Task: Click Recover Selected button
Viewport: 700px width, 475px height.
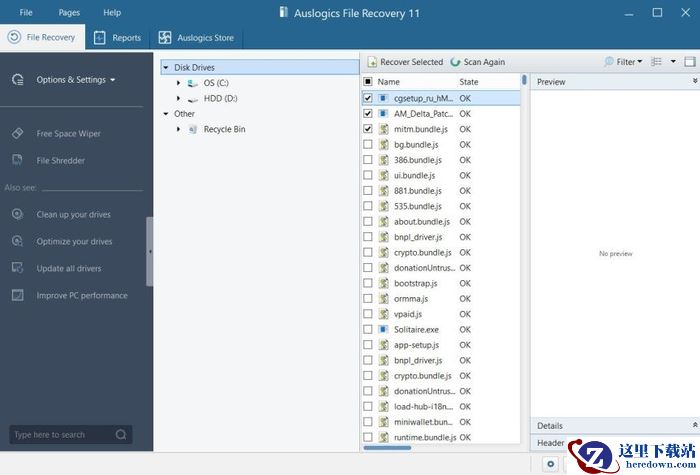Action: coord(405,62)
